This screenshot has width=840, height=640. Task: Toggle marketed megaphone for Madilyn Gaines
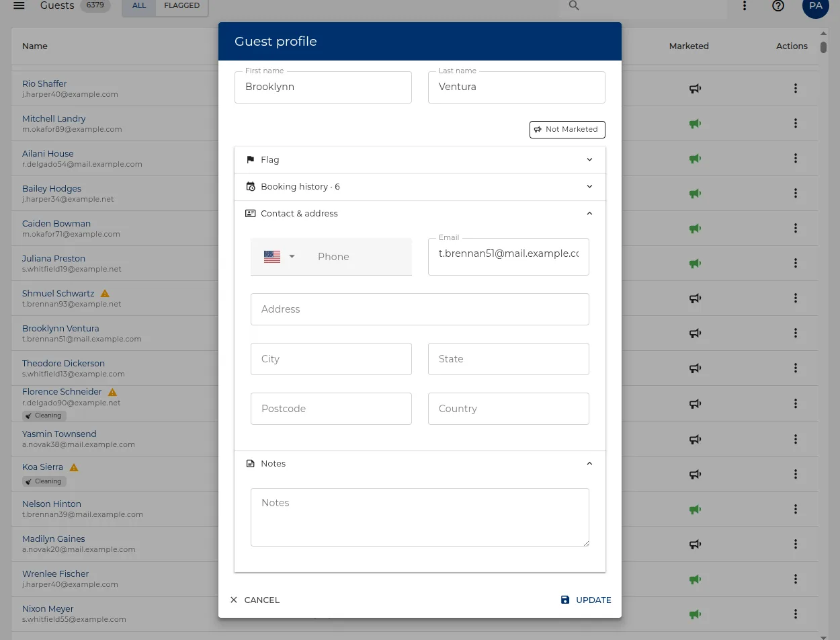[x=696, y=544]
